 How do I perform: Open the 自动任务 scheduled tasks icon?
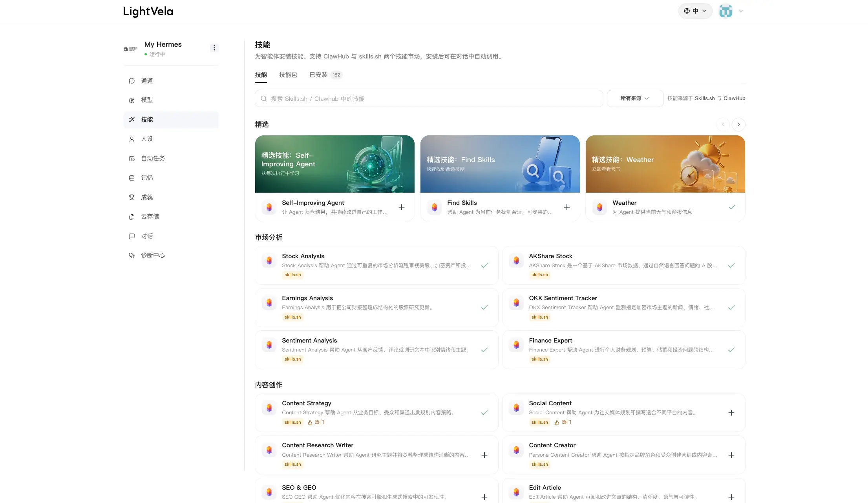[132, 159]
